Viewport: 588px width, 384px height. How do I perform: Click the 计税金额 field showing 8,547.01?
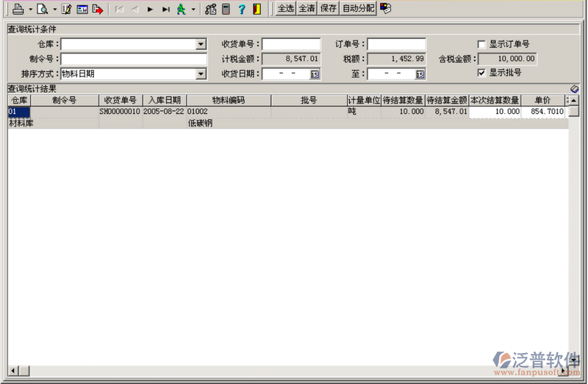[291, 59]
